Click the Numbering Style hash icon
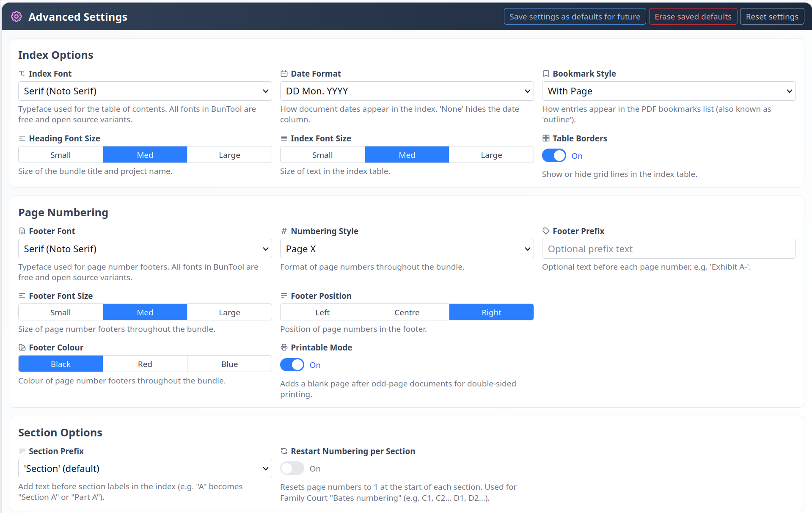This screenshot has width=812, height=513. point(284,231)
